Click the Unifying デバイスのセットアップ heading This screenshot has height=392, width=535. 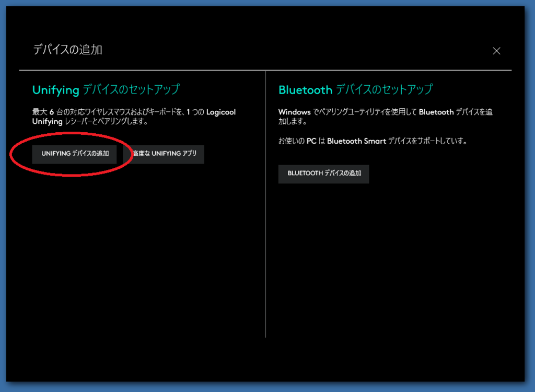click(106, 90)
